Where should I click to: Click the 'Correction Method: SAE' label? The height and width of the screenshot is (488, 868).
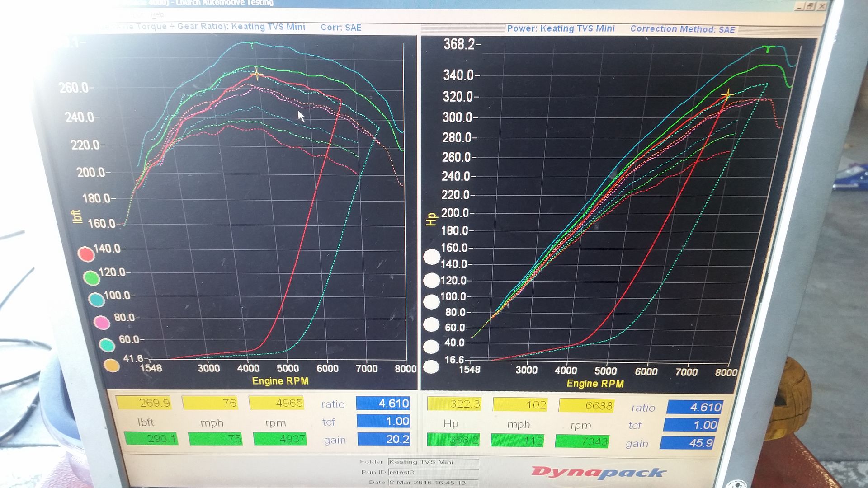(x=683, y=29)
